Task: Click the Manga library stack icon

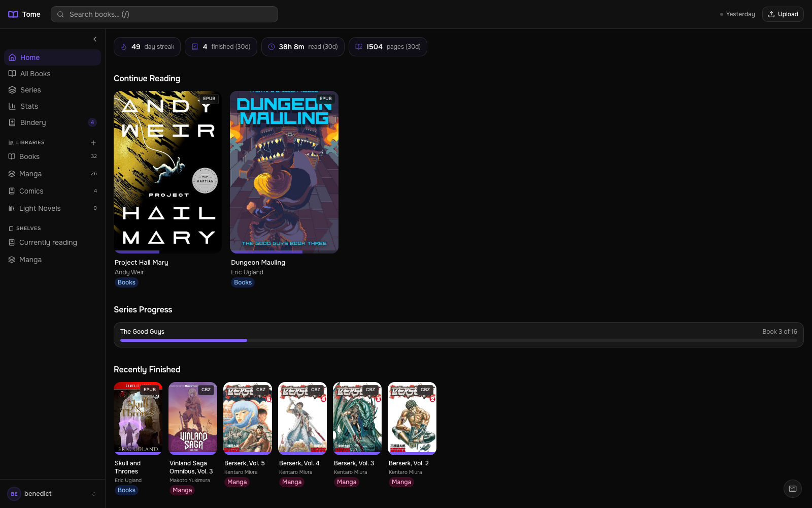Action: (12, 174)
